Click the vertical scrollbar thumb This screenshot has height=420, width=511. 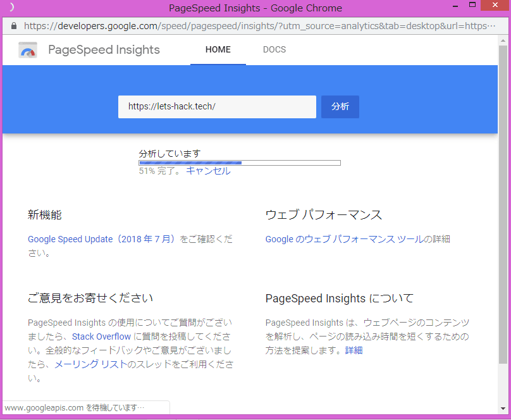pyautogui.click(x=503, y=205)
